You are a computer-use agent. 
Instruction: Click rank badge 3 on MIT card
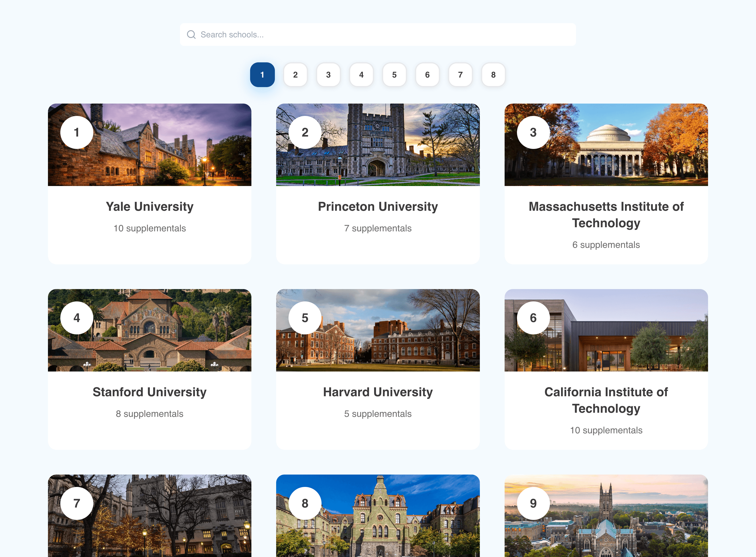click(533, 132)
